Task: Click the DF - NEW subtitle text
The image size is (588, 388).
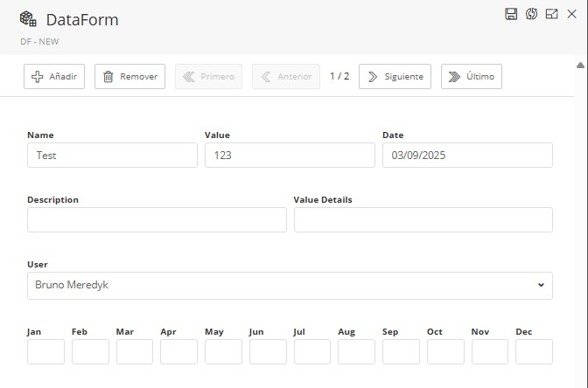Action: (39, 42)
